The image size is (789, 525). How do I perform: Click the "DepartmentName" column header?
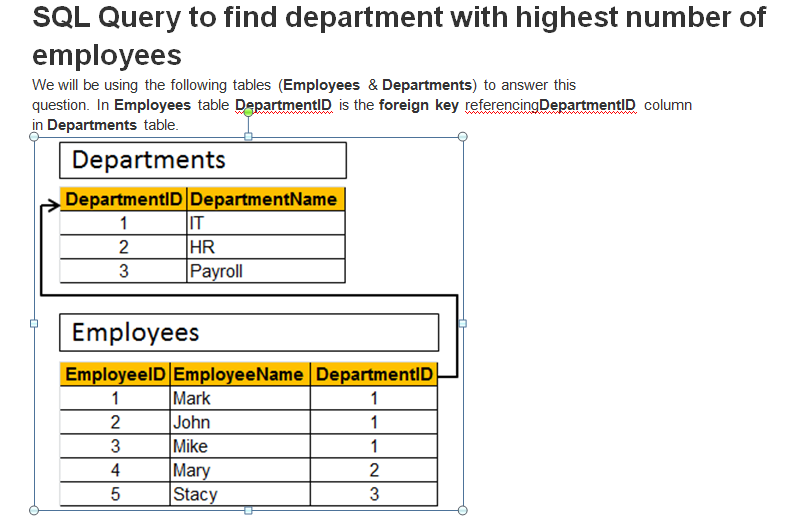tap(266, 199)
